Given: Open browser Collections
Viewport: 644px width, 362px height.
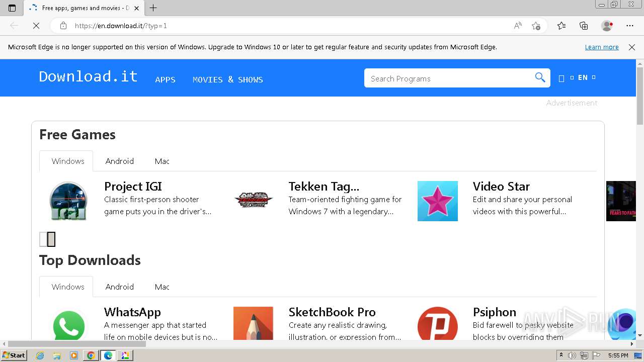Looking at the screenshot, I should point(584,26).
